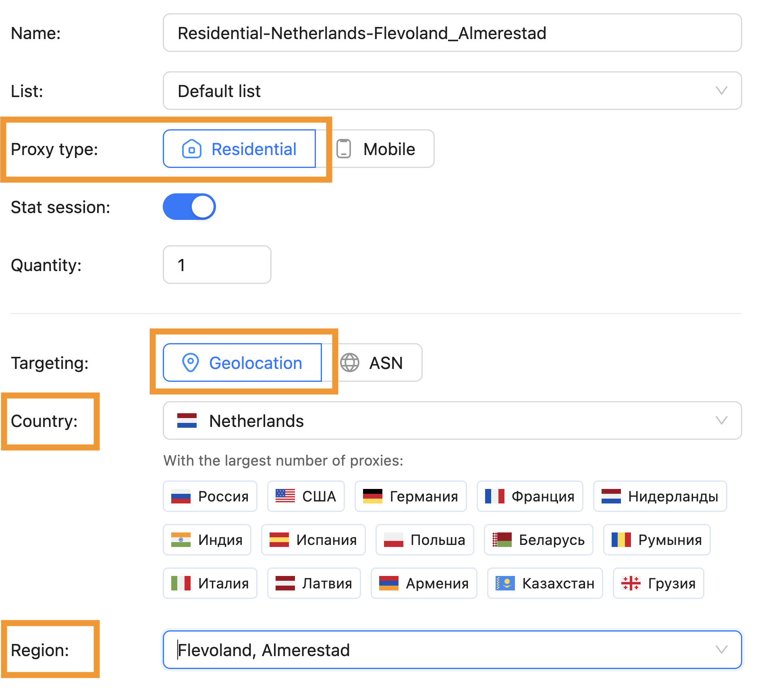Image resolution: width=772 pixels, height=700 pixels.
Task: Choose the Германия country chip
Action: (410, 497)
